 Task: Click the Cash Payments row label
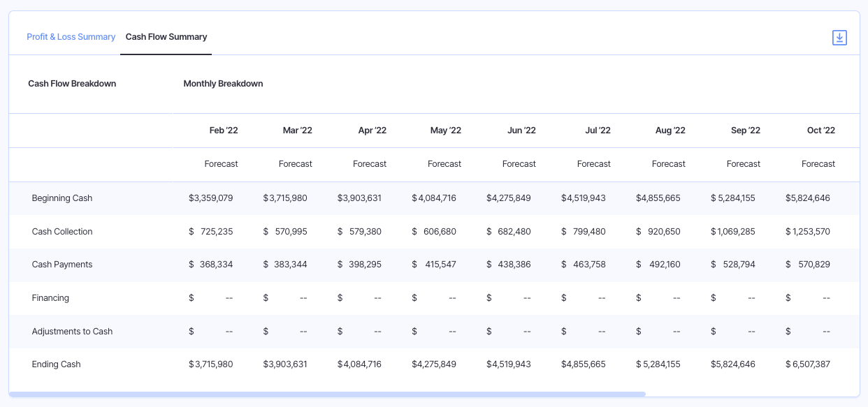click(64, 264)
